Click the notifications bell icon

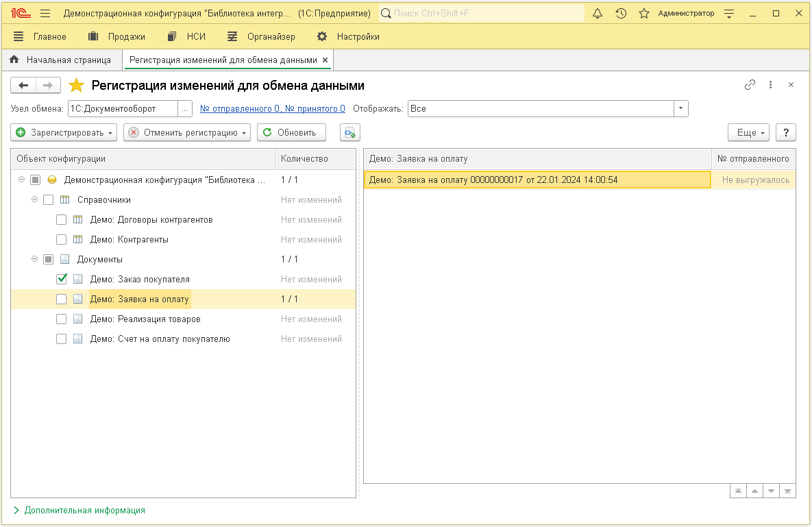(598, 13)
